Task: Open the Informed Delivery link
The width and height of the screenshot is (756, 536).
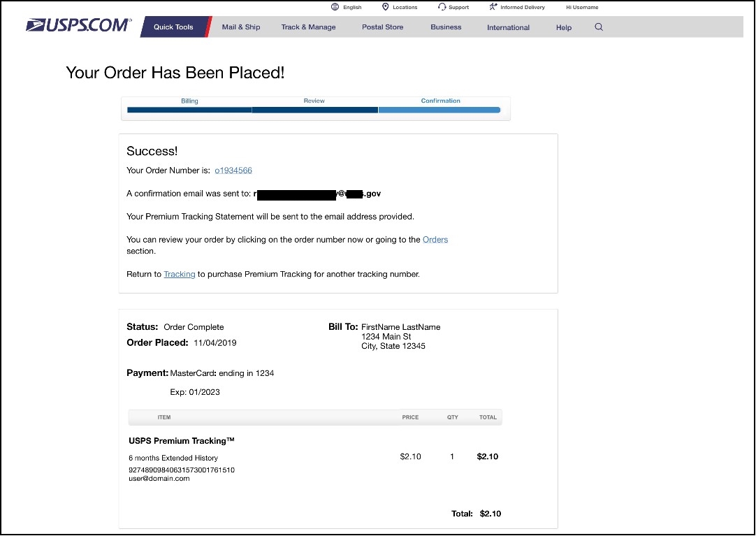Action: [523, 7]
